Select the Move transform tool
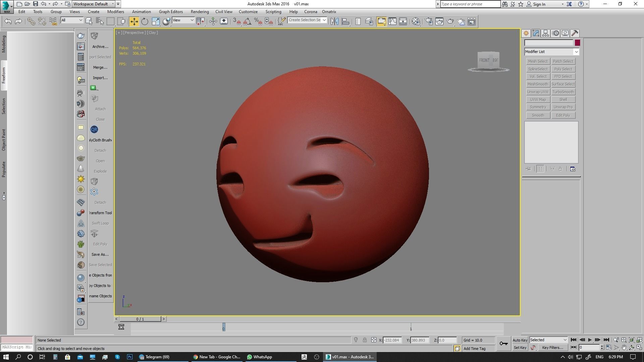The image size is (644, 362). 134,21
